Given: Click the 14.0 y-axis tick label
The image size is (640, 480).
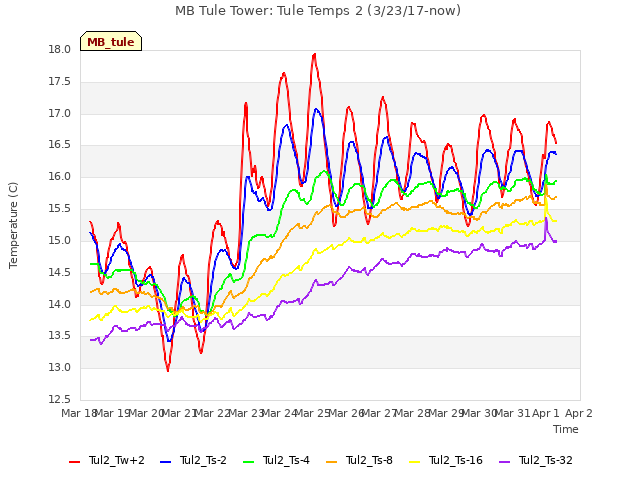Looking at the screenshot, I should point(60,304).
